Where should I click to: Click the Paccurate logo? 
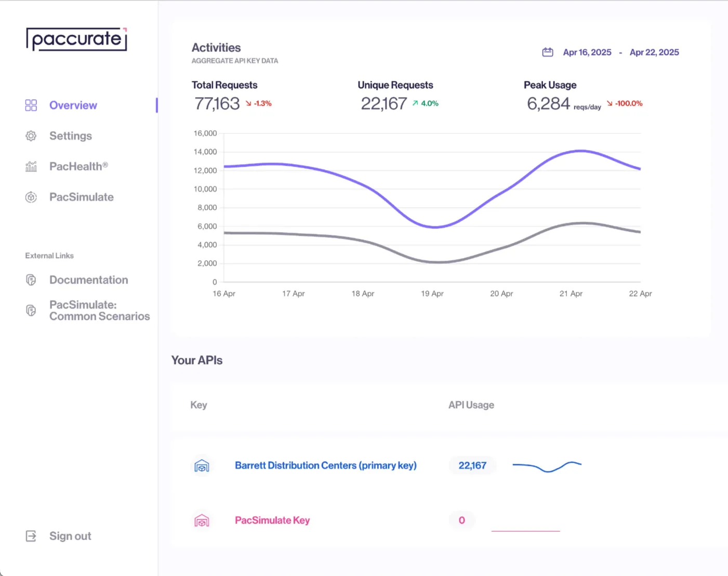point(76,39)
